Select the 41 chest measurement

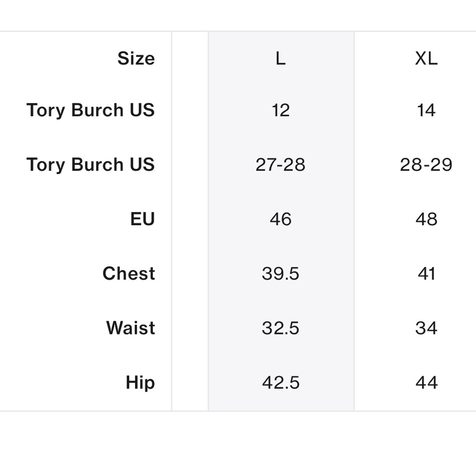(x=426, y=274)
